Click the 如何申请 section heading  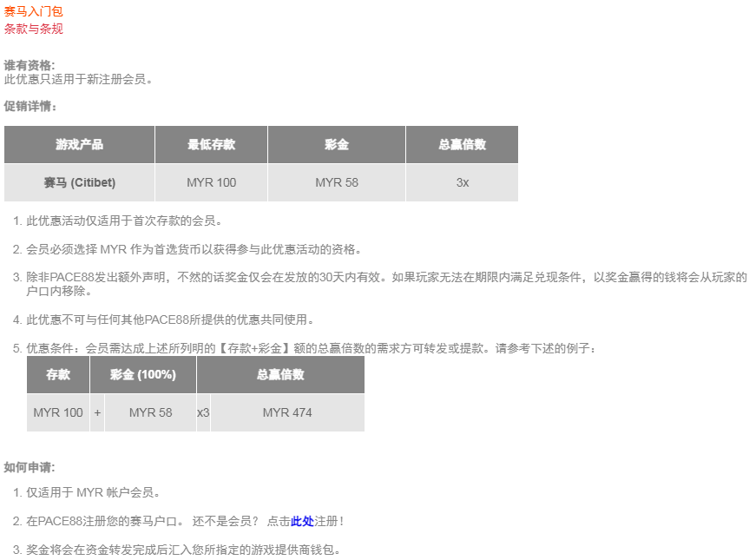(x=26, y=462)
